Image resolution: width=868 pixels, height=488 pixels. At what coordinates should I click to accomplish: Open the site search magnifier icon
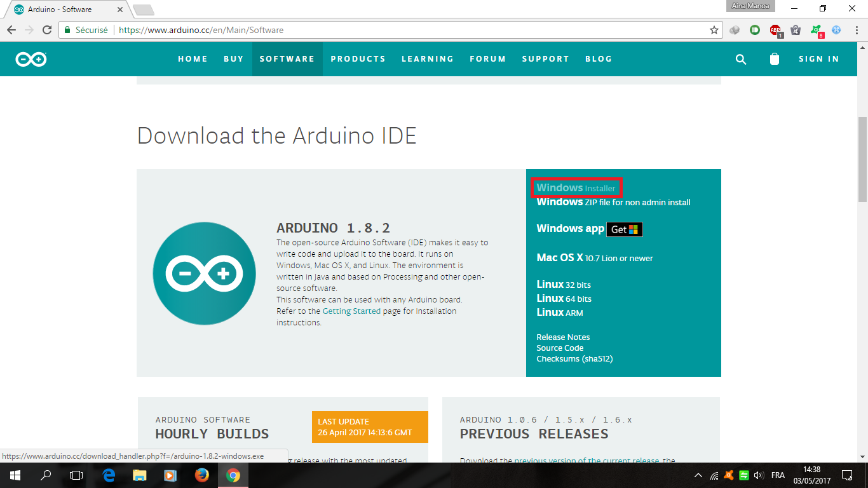pos(741,59)
